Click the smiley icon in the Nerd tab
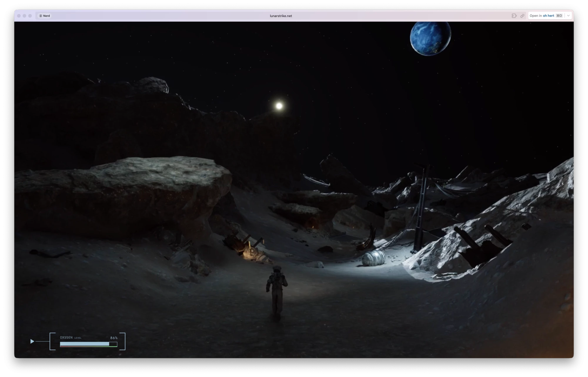The image size is (588, 377). coord(41,16)
